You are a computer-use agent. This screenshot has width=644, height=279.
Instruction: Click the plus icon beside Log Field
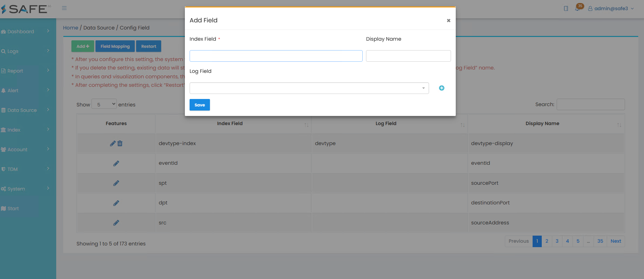(x=442, y=88)
